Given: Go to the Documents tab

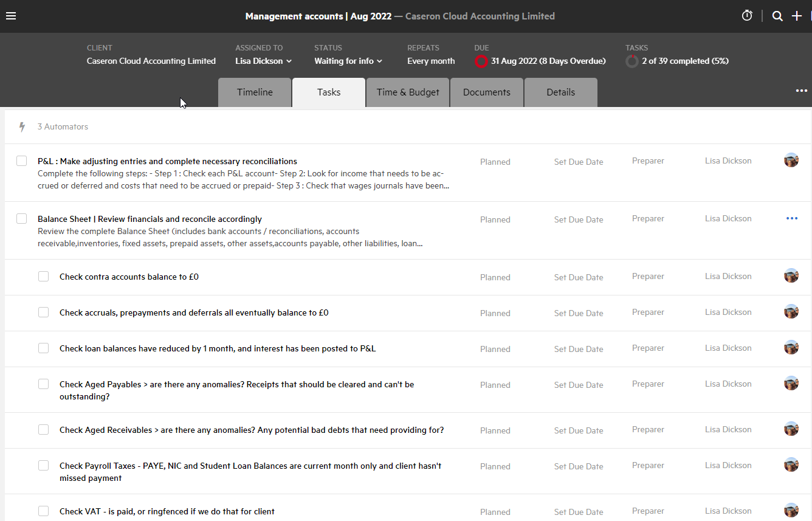Looking at the screenshot, I should coord(487,92).
